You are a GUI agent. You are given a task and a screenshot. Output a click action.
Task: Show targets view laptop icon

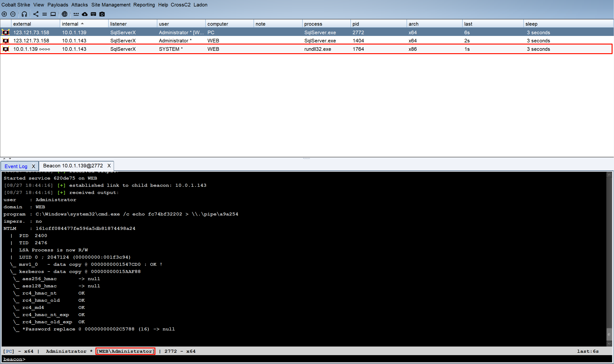53,14
